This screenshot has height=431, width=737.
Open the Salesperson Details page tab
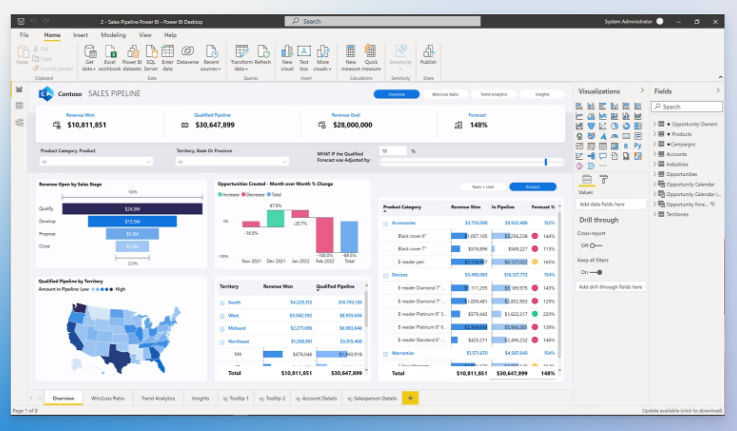(372, 398)
